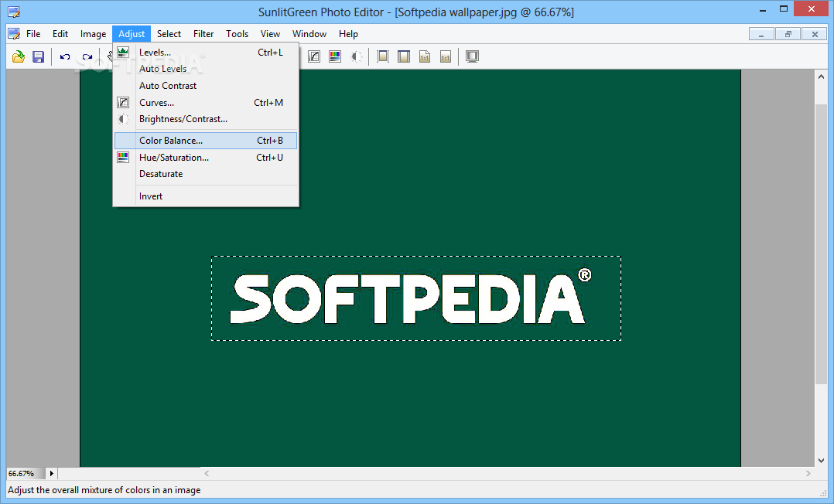
Task: Undo the last action via toolbar arrow
Action: [65, 56]
